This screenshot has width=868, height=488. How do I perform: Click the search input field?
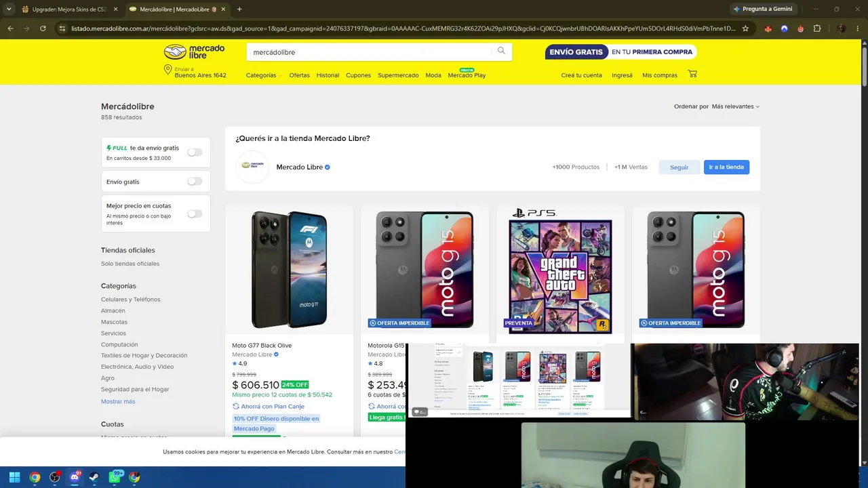coord(370,52)
